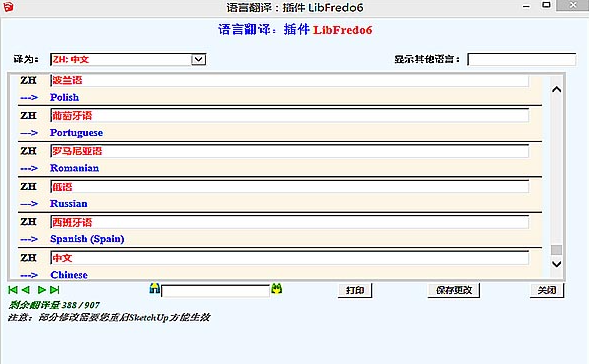This screenshot has height=364, width=589.
Task: Edit the translation field containing 俄语
Action: [290, 187]
